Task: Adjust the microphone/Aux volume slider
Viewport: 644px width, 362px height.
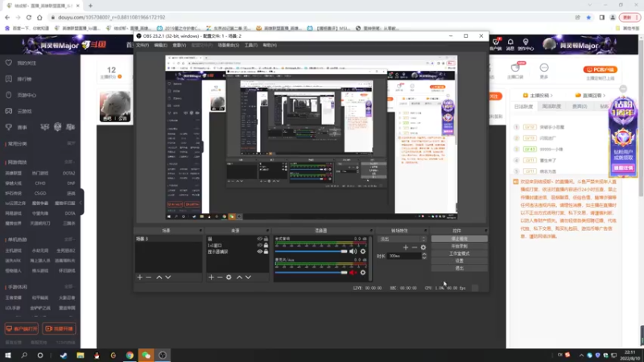Action: point(311,272)
